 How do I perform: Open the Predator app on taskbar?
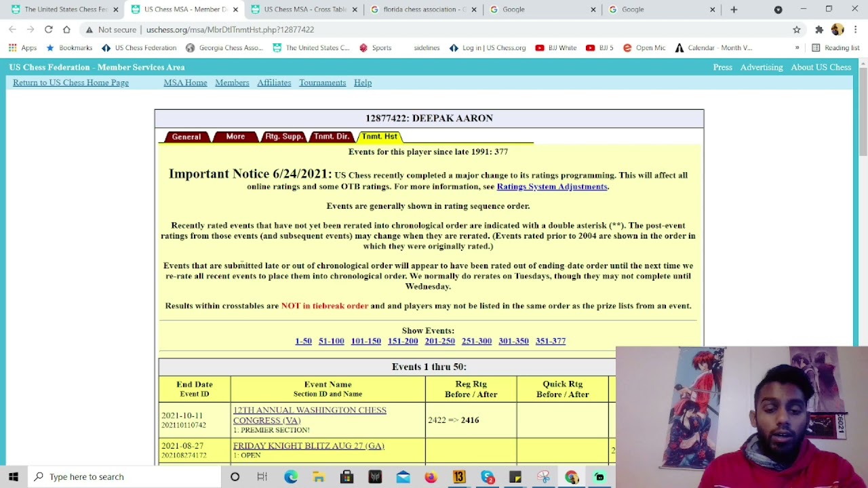point(375,476)
